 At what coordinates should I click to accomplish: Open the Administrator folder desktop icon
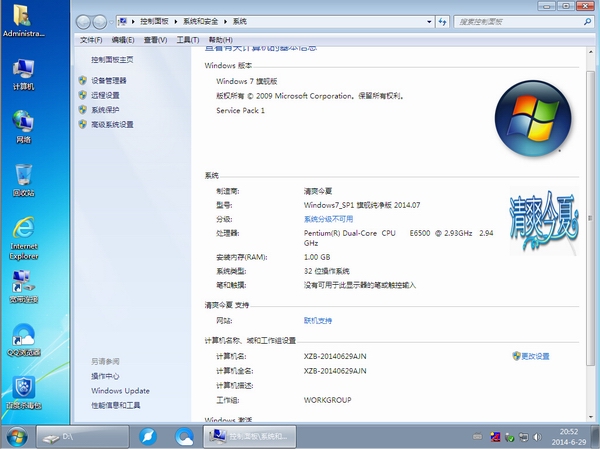point(23,20)
